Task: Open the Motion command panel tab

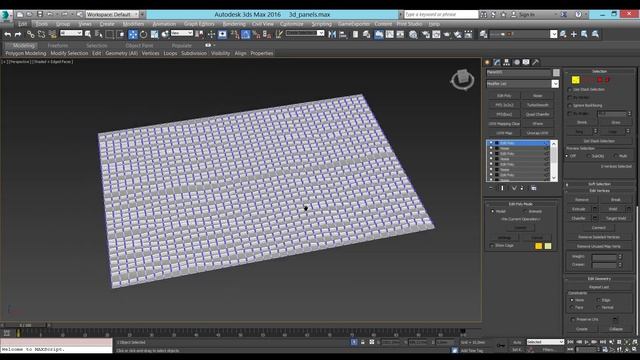Action: click(516, 62)
